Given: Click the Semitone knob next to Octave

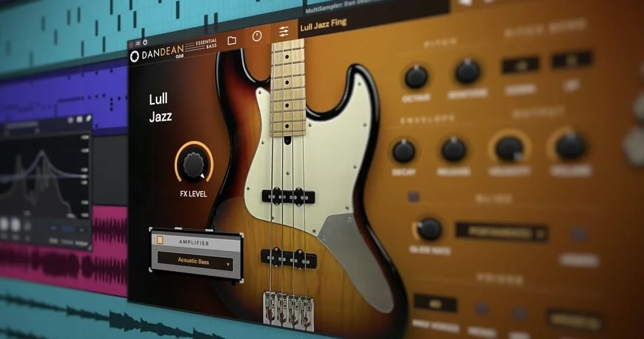Looking at the screenshot, I should 468,71.
